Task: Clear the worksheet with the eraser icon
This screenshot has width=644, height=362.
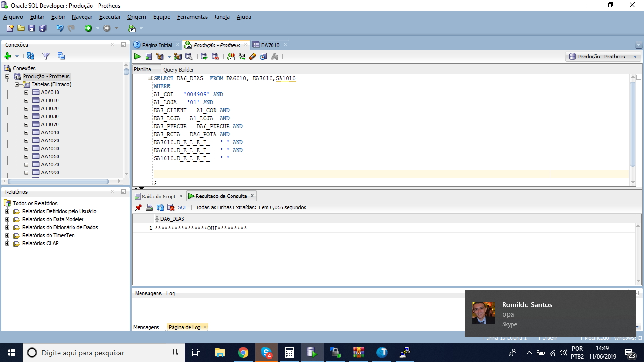Action: pyautogui.click(x=252, y=57)
